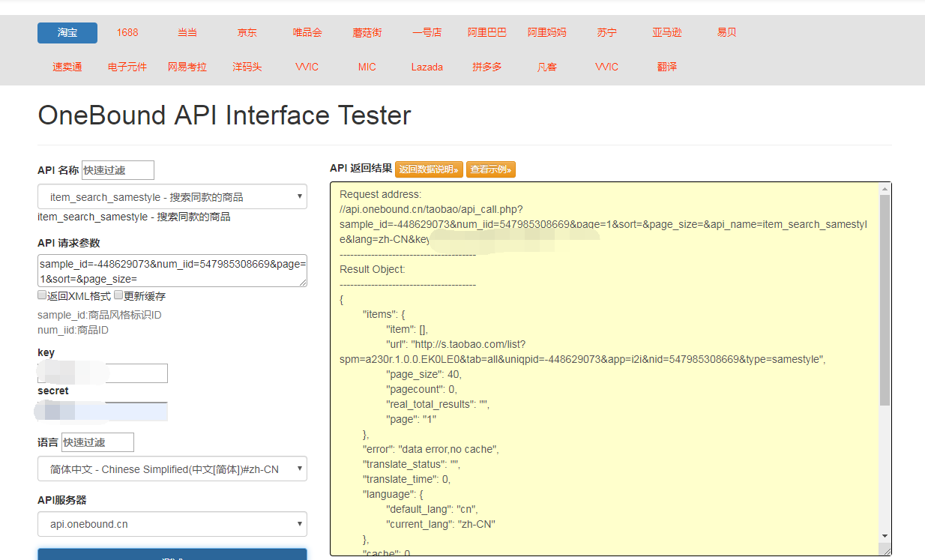The height and width of the screenshot is (560, 925).
Task: Click the result box scrollbar thumb
Action: pos(885,300)
